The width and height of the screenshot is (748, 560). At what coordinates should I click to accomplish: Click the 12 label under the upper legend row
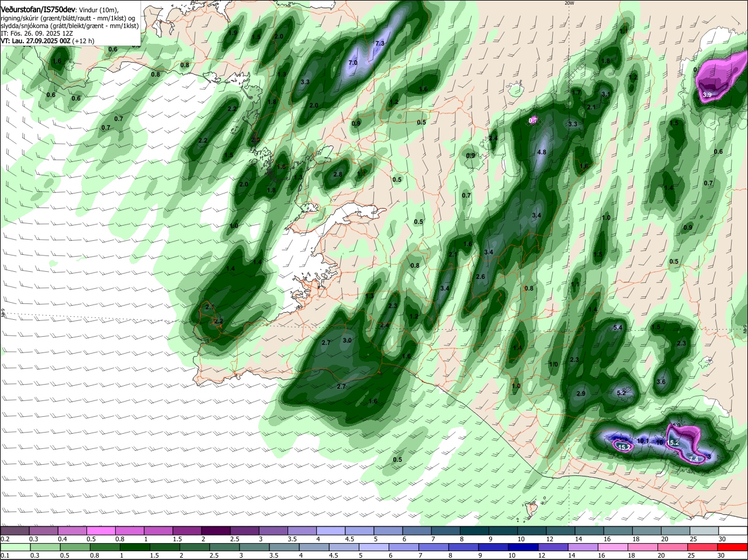550,539
